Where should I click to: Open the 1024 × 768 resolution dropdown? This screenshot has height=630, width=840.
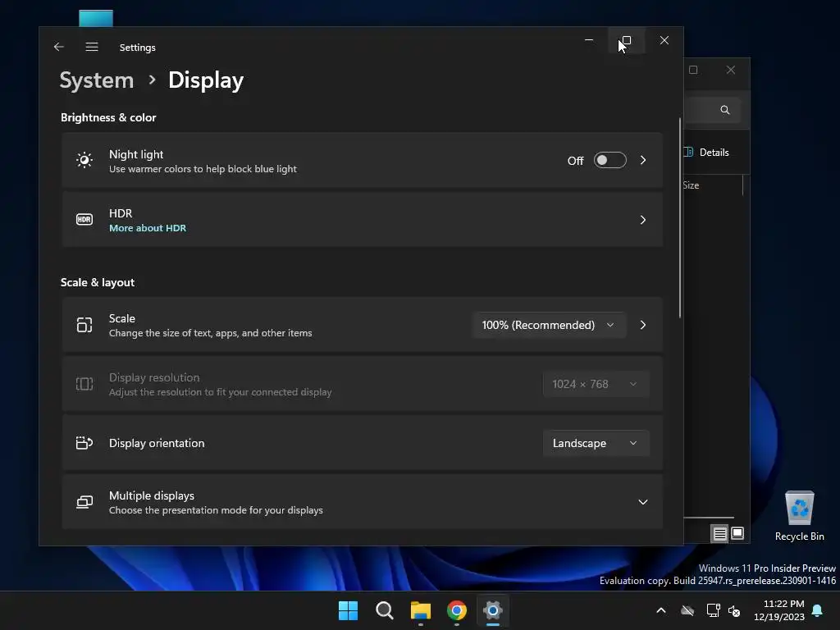click(x=596, y=384)
